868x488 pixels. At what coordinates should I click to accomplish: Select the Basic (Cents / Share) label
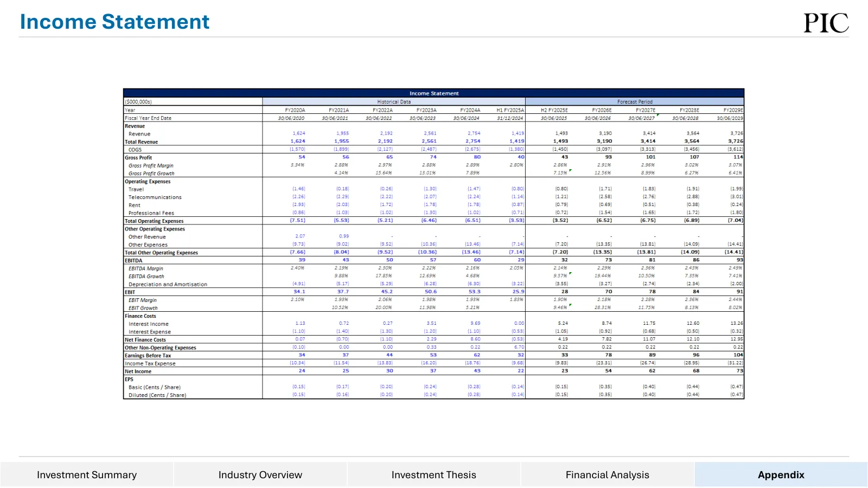(x=155, y=387)
